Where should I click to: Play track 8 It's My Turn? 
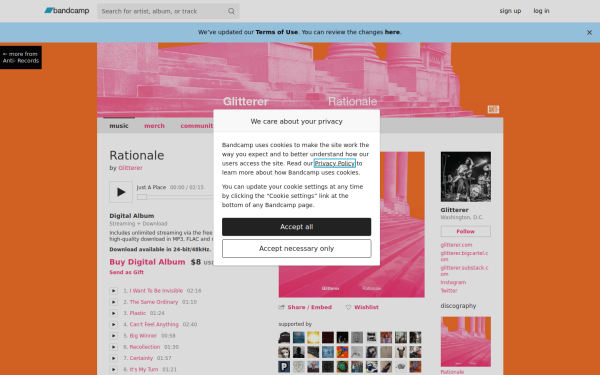coord(114,369)
